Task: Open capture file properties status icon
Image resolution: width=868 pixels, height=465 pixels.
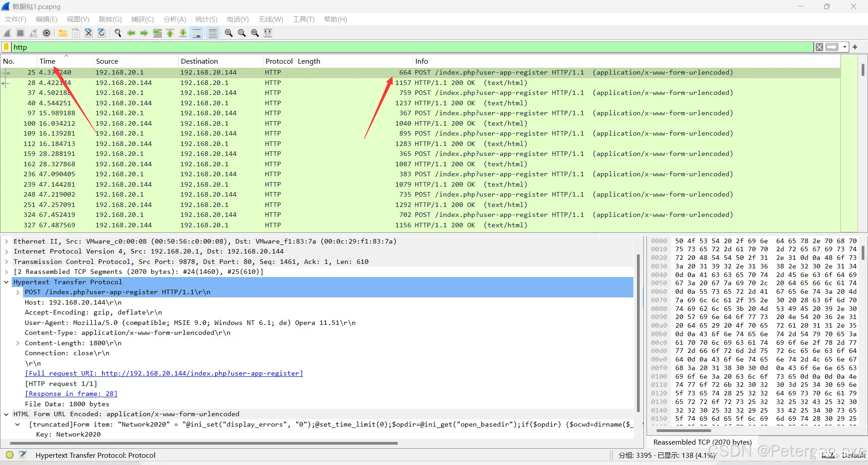Action: point(23,455)
